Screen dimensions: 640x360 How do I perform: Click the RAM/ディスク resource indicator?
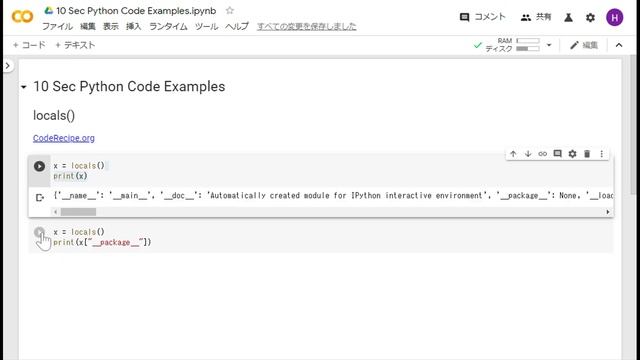click(513, 45)
